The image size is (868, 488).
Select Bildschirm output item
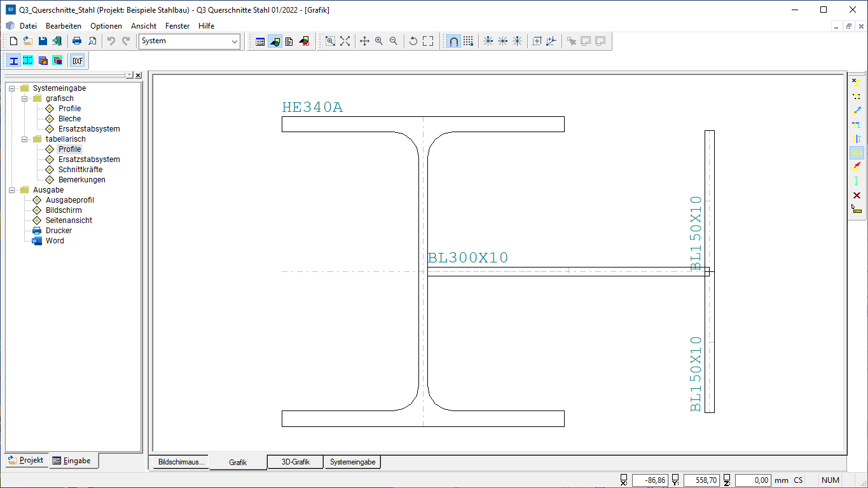(64, 210)
